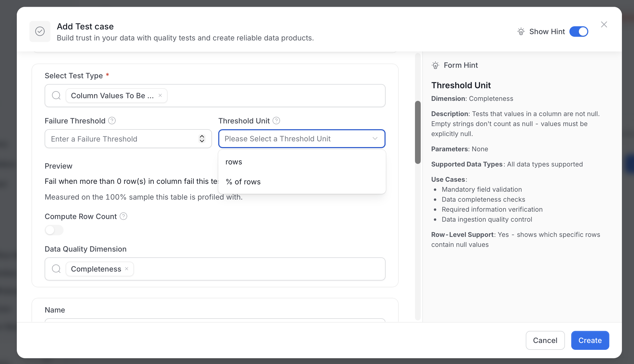The image size is (634, 364).
Task: Click the search icon in Data Quality Dimension field
Action: 56,269
